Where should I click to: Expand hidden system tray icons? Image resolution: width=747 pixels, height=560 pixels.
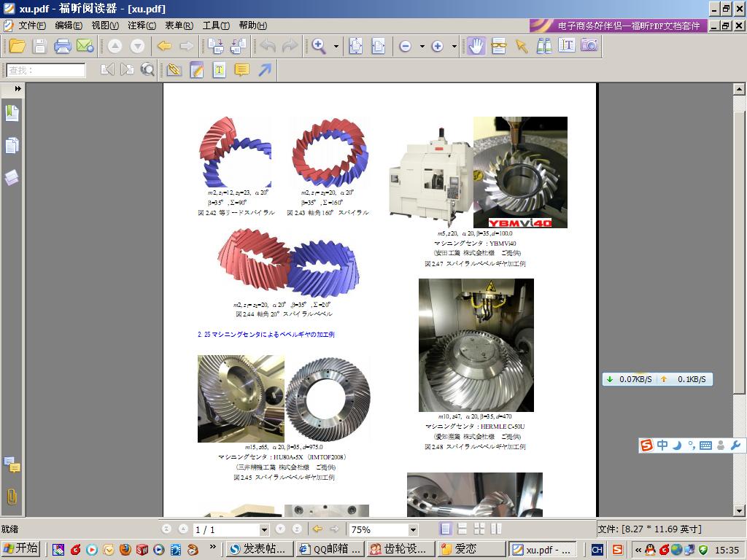638,550
